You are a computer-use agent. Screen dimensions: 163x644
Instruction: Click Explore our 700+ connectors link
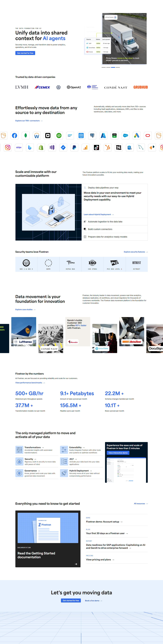29,121
